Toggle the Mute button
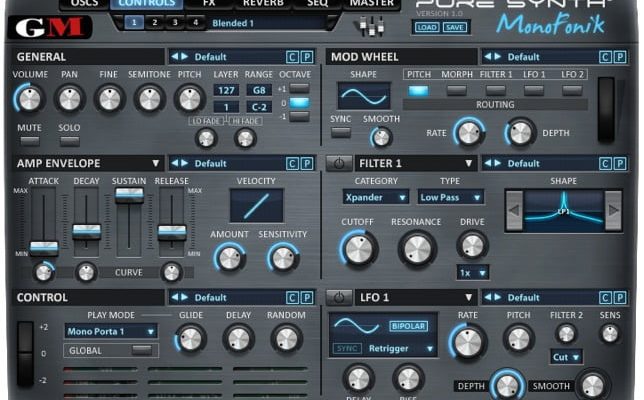The image size is (644, 400). pyautogui.click(x=29, y=141)
